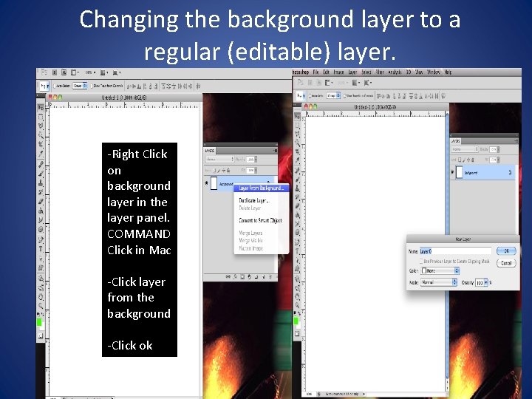Check Use Previous Layer to Create Clipping Mask
The height and width of the screenshot is (399, 532).
(421, 262)
